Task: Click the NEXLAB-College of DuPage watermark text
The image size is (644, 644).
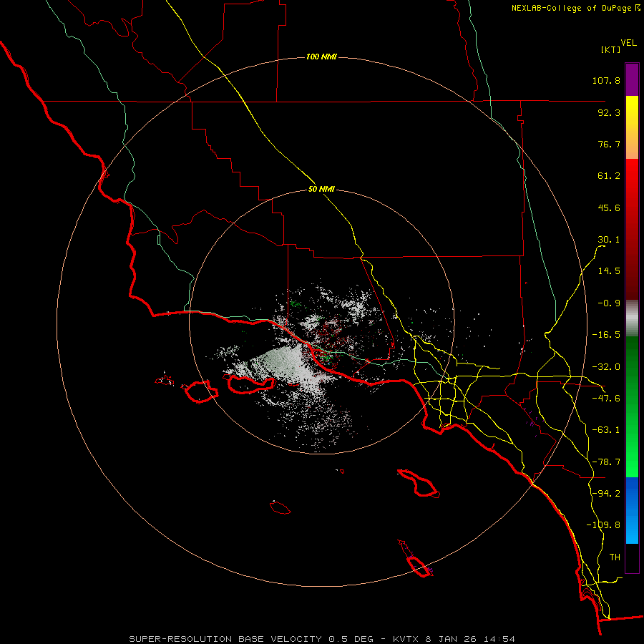Action: (575, 8)
